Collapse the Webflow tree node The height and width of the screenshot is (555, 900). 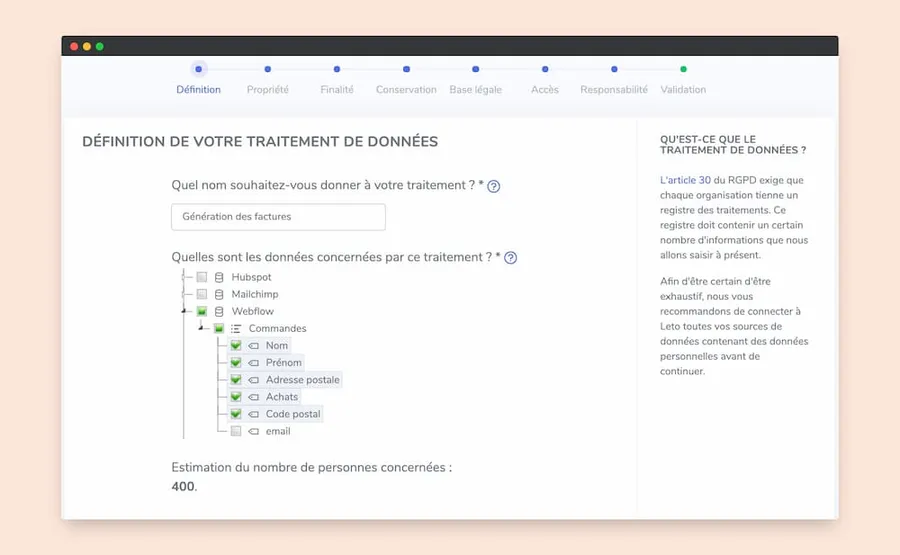[x=184, y=311]
